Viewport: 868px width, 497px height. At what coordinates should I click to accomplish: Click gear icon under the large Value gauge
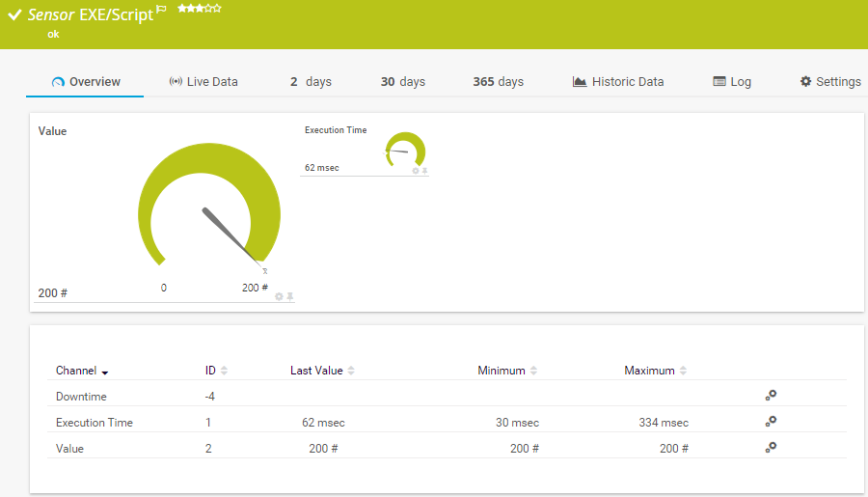click(x=280, y=296)
